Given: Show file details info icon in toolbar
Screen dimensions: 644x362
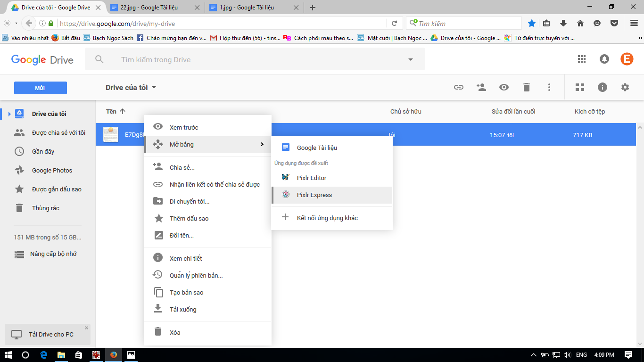Looking at the screenshot, I should pos(603,87).
